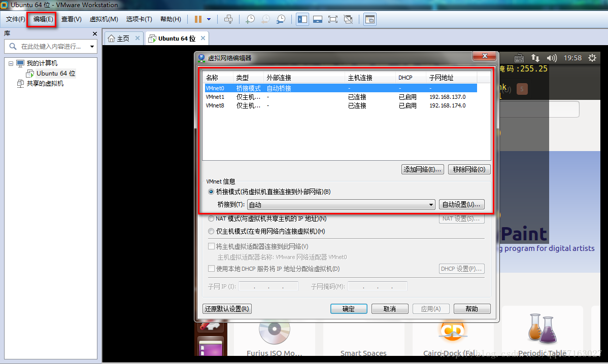Select the 仅主机模式 radio button

211,231
